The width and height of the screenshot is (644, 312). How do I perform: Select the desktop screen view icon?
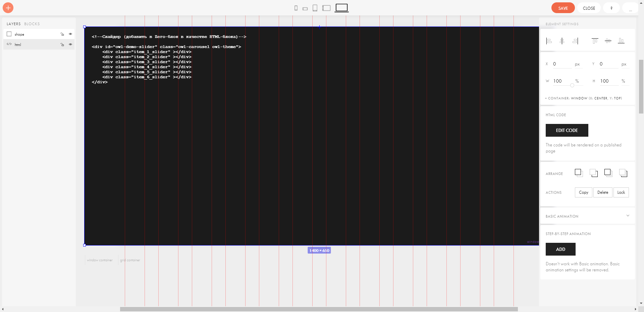point(341,8)
